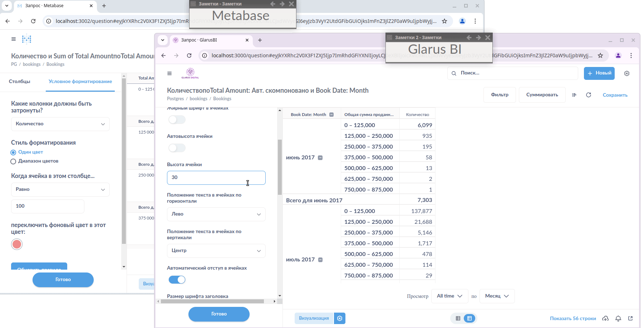
Task: Open the notebook editor list icon
Action: point(574,95)
